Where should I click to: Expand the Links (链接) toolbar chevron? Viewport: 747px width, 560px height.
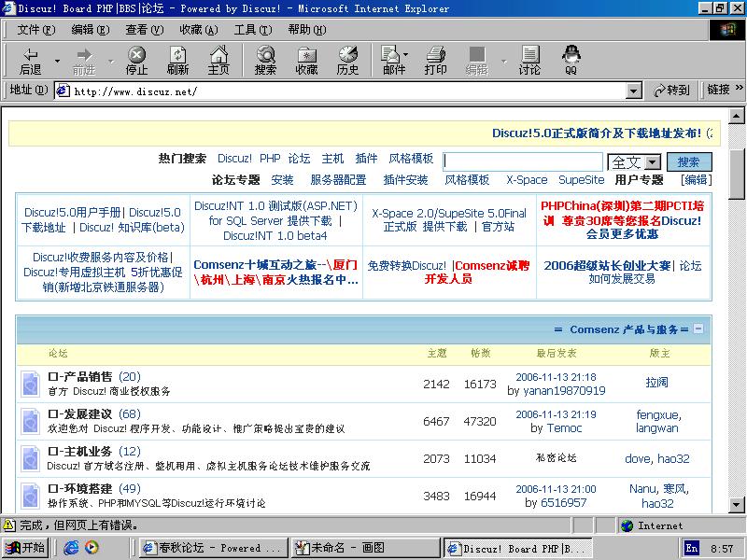pyautogui.click(x=739, y=88)
